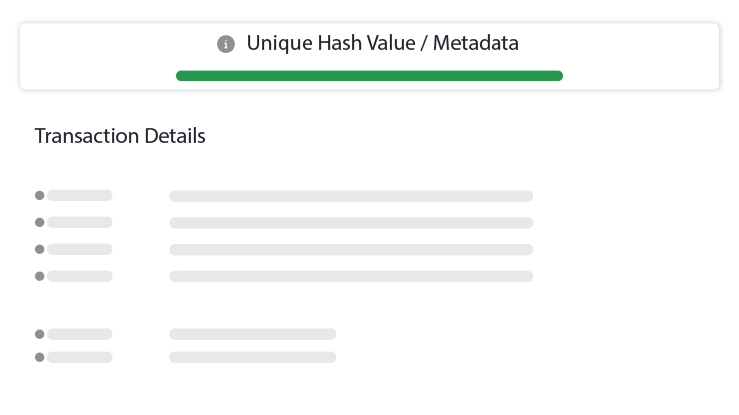Click the bullet dot of the third detail row
739x415 pixels.
click(x=40, y=249)
